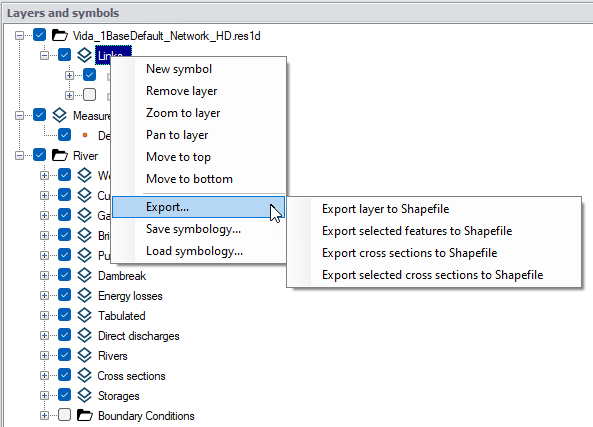Expand the Storages node
The image size is (593, 427).
tap(44, 396)
